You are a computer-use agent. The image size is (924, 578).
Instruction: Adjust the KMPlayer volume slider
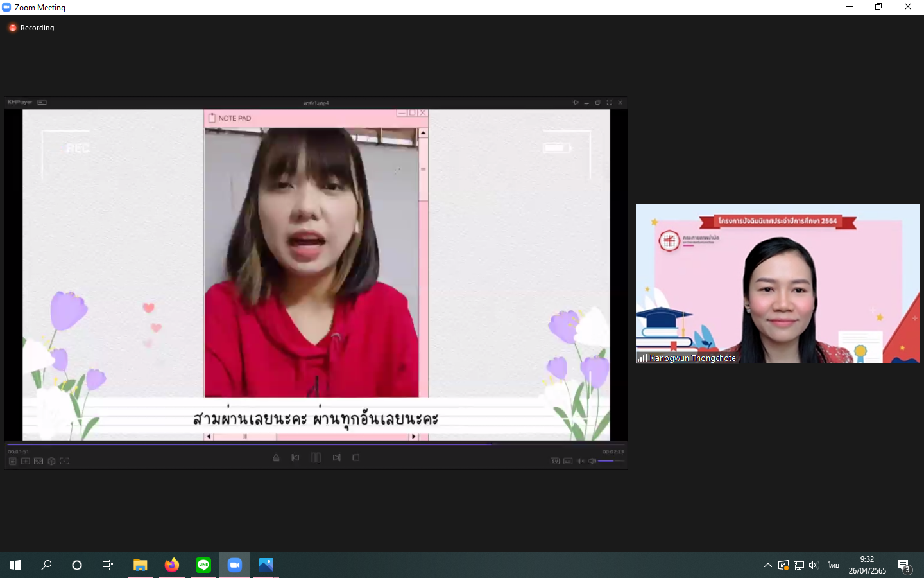[610, 461]
